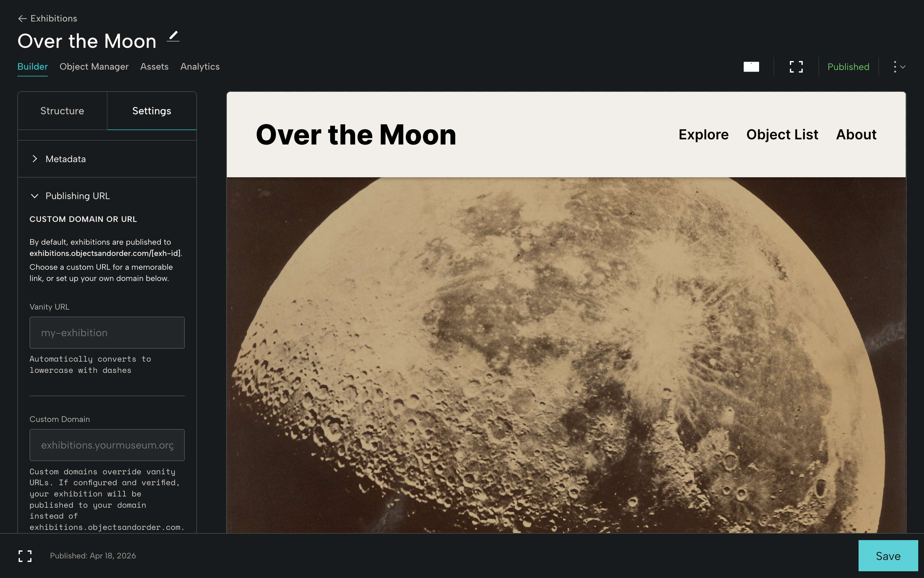This screenshot has height=578, width=924.
Task: Click the fullscreen icon in top toolbar
Action: coord(796,67)
